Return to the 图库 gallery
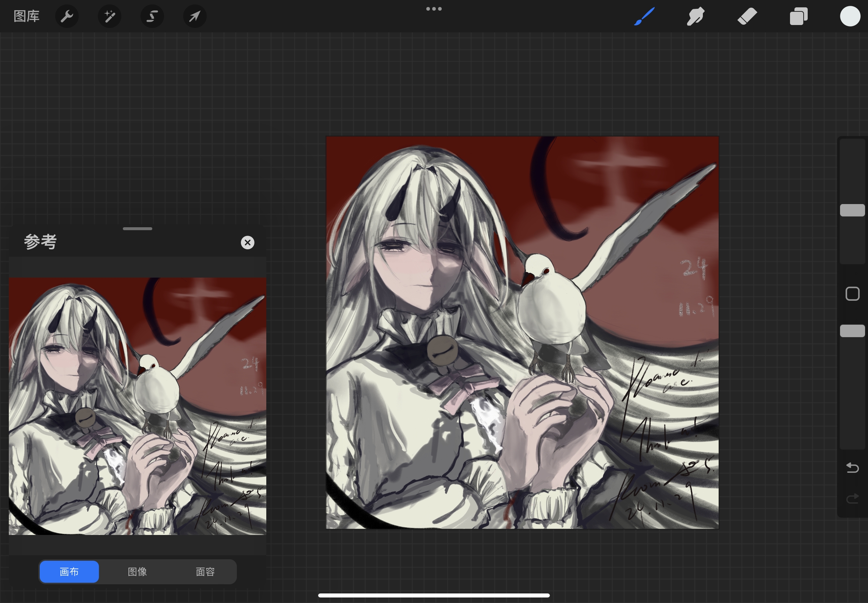 tap(26, 16)
